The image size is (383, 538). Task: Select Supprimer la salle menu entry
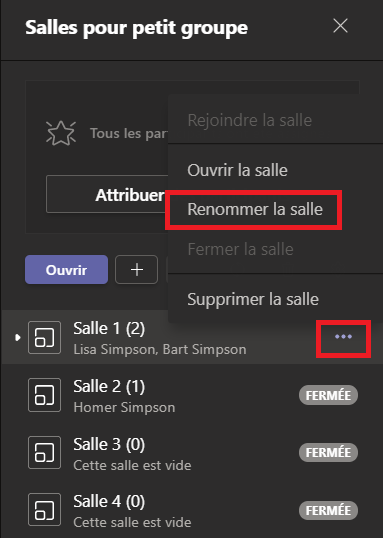(x=253, y=299)
